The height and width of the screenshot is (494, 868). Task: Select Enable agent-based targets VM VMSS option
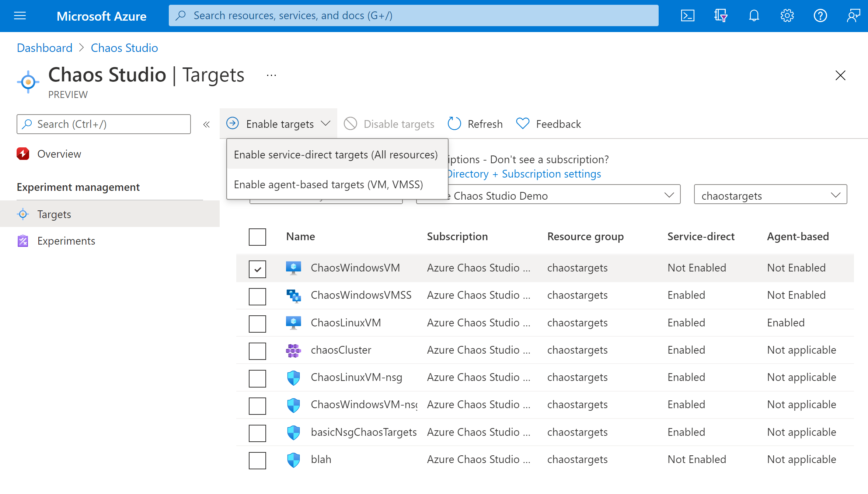328,184
